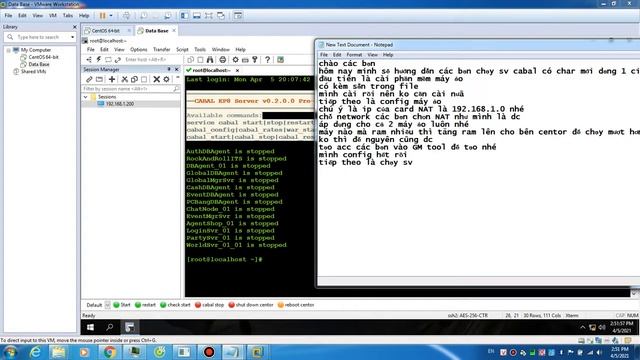Close the root@localhost terminal tab

coord(238,70)
